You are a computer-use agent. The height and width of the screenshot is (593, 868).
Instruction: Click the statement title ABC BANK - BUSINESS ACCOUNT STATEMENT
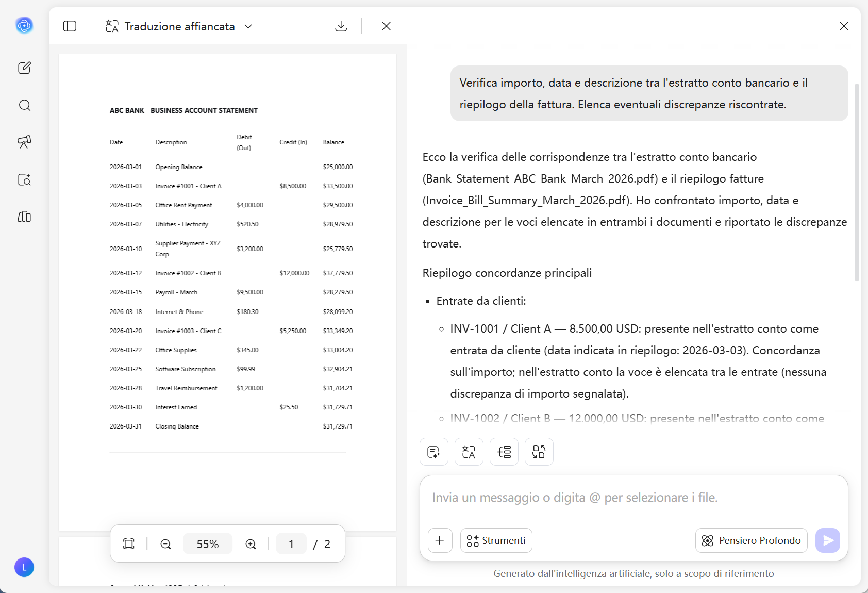coord(183,110)
